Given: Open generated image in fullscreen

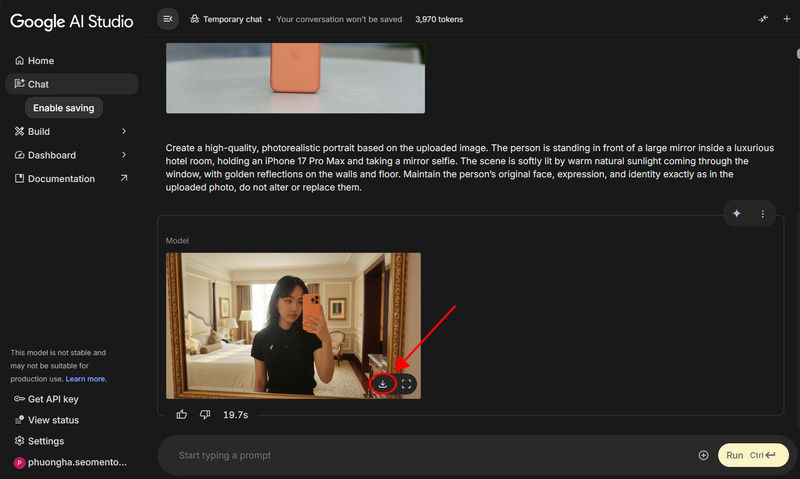Looking at the screenshot, I should (x=407, y=384).
